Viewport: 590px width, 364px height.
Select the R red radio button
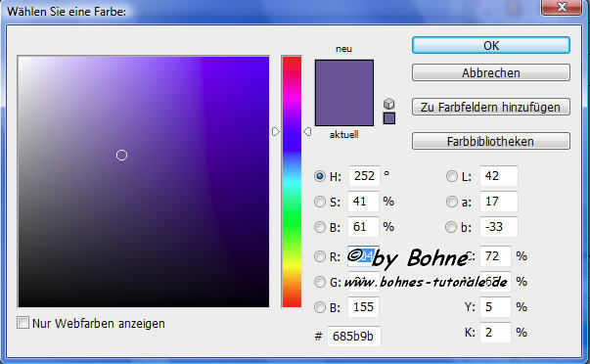(320, 256)
